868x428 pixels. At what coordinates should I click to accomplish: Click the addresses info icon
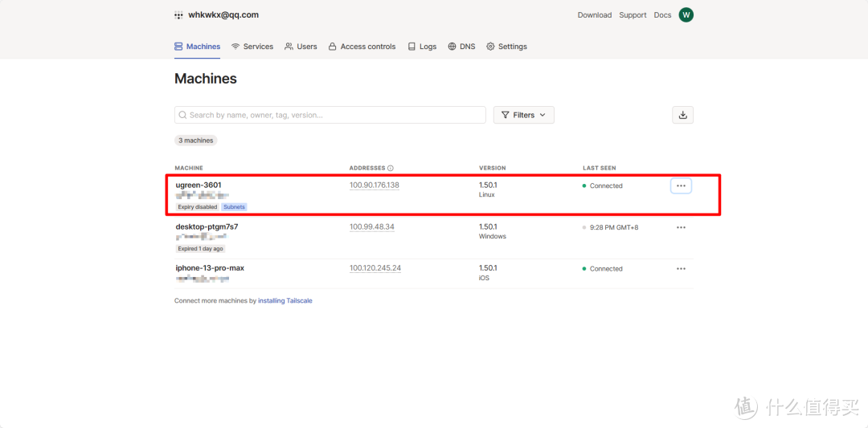(x=391, y=169)
